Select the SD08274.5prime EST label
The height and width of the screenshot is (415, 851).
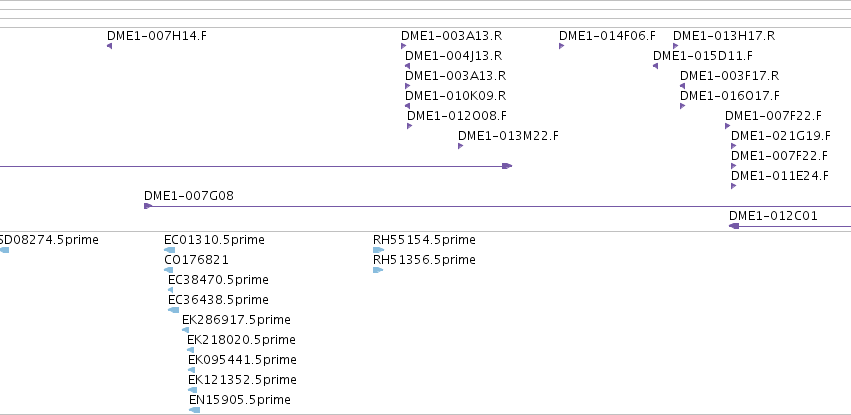coord(49,240)
